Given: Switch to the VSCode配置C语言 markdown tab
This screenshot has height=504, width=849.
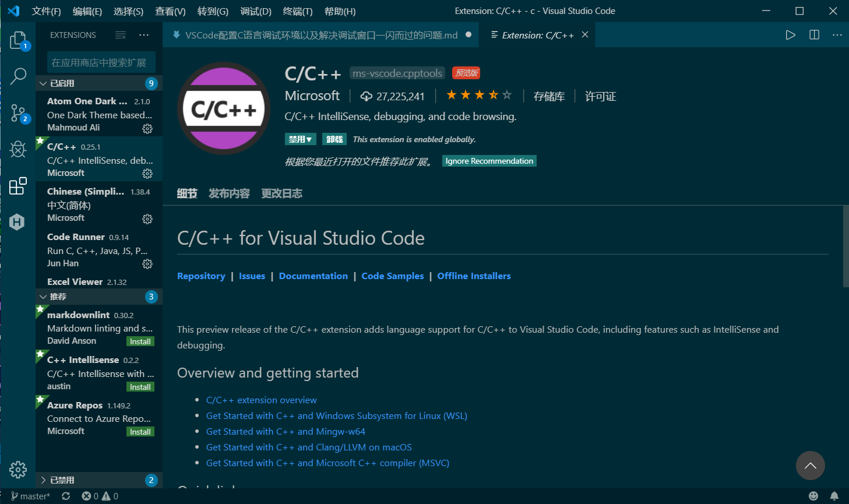Looking at the screenshot, I should [321, 35].
